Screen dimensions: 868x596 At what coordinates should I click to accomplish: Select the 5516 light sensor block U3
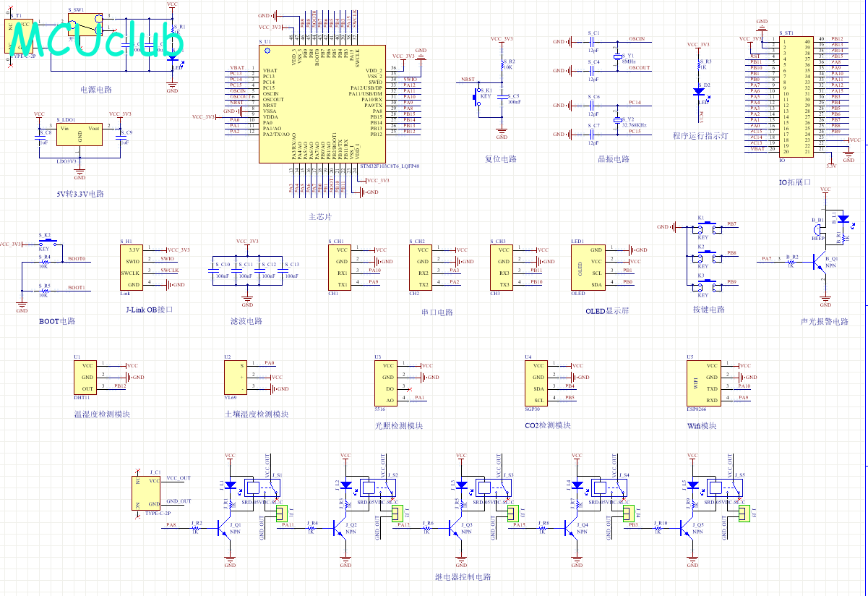click(x=387, y=383)
